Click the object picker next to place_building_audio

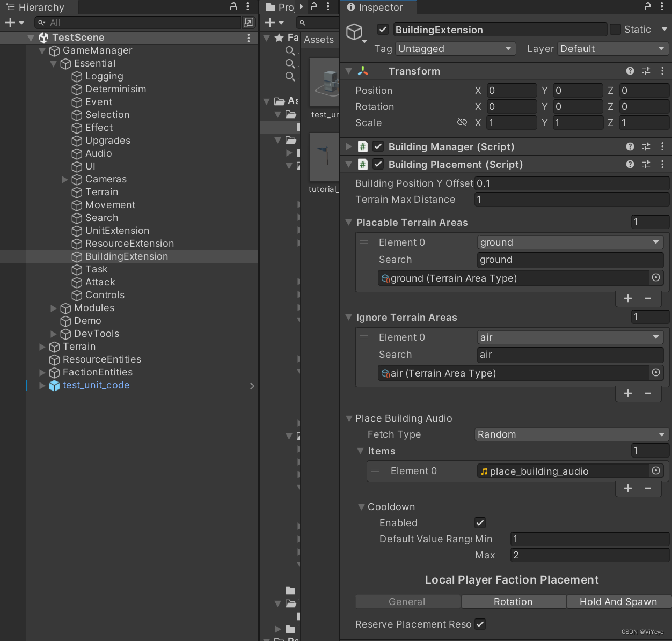(656, 470)
